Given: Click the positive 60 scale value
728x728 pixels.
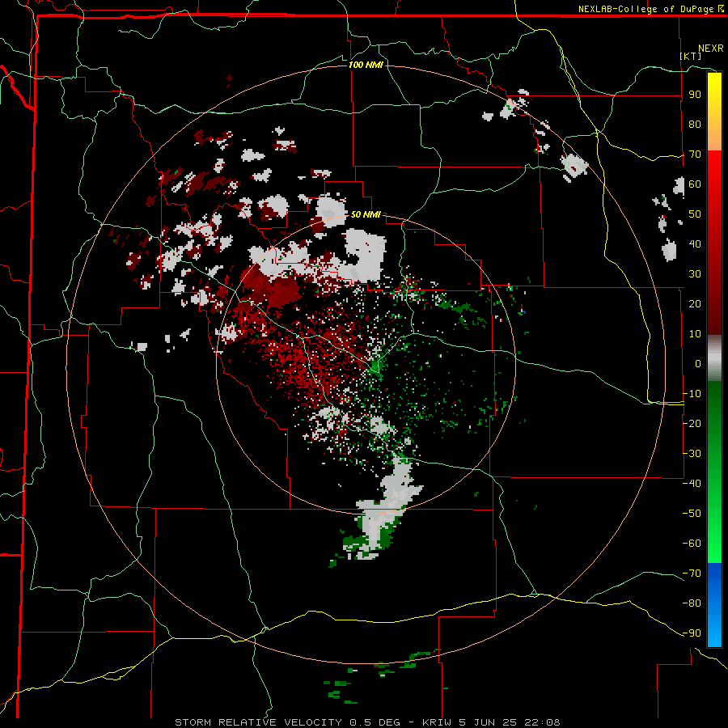Looking at the screenshot, I should click(x=695, y=184).
